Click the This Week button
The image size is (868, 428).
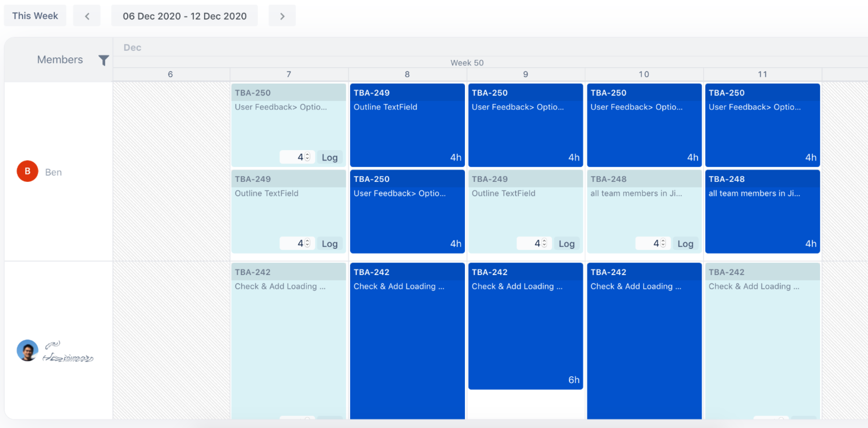tap(35, 16)
